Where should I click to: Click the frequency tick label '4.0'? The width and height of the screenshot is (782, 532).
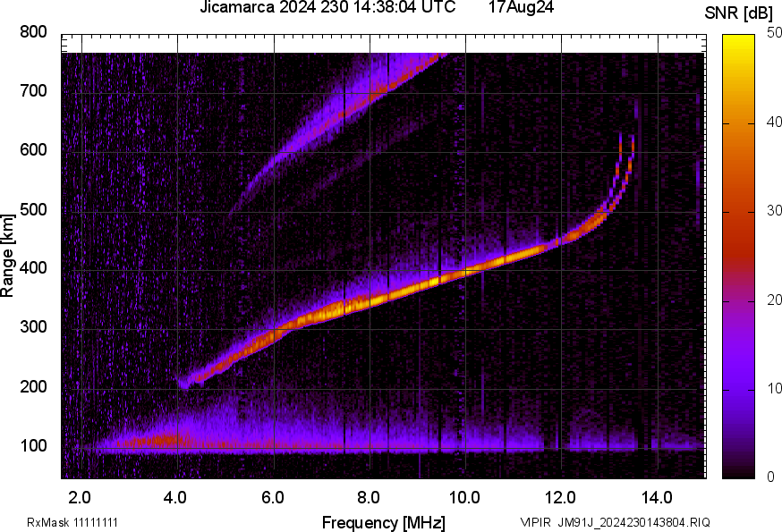pyautogui.click(x=175, y=497)
